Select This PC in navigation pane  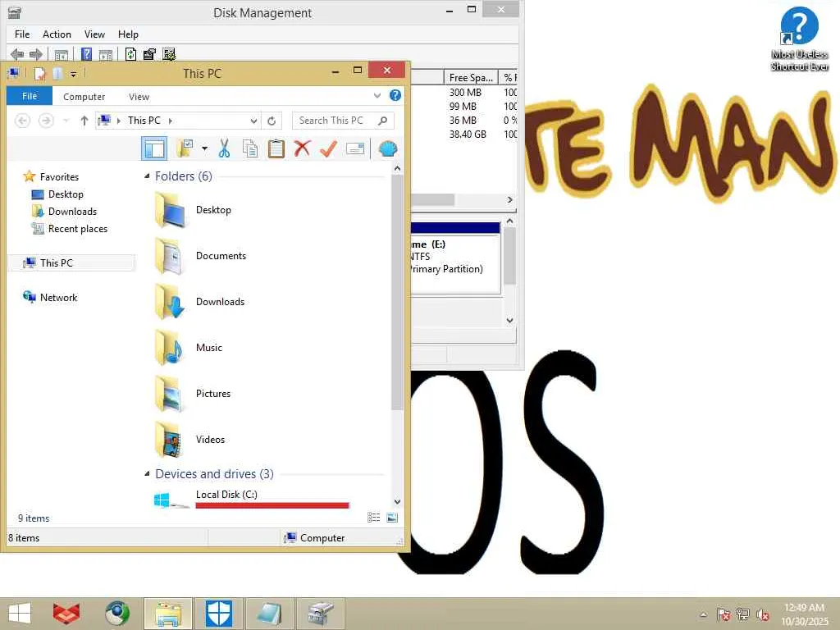point(71,263)
